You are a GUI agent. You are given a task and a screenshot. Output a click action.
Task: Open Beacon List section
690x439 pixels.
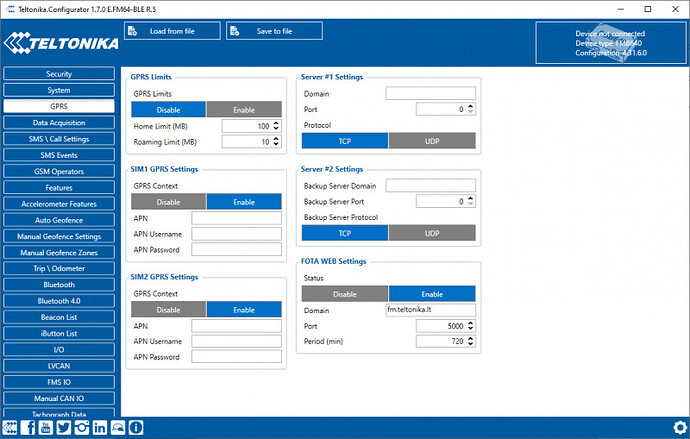click(x=59, y=317)
